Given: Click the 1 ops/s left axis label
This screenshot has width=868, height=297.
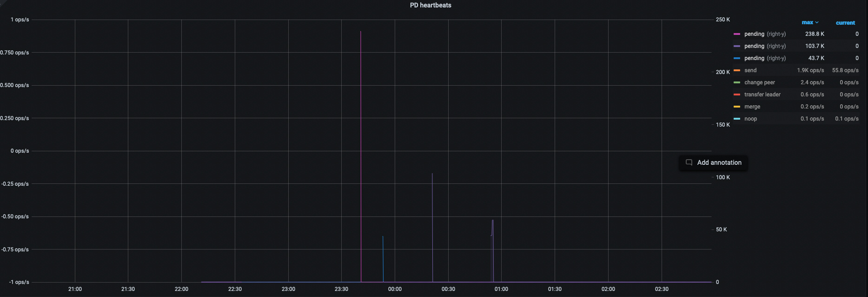Looking at the screenshot, I should (20, 20).
